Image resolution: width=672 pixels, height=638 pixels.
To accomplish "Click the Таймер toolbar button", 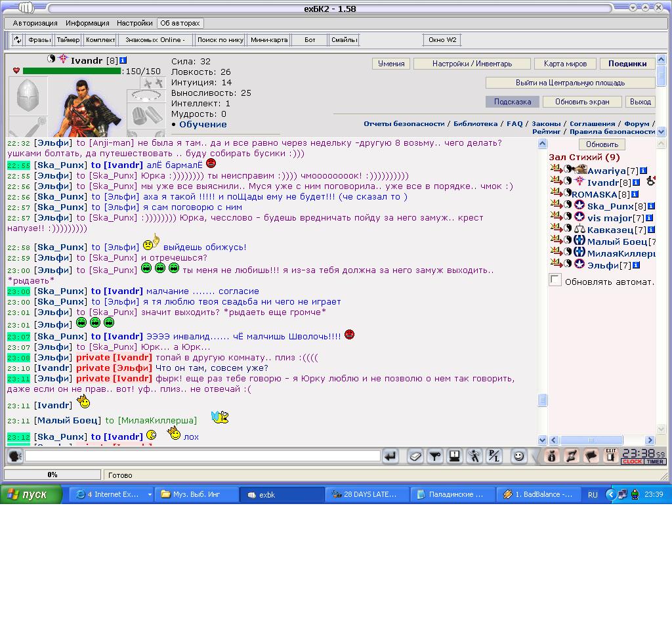I will (68, 40).
